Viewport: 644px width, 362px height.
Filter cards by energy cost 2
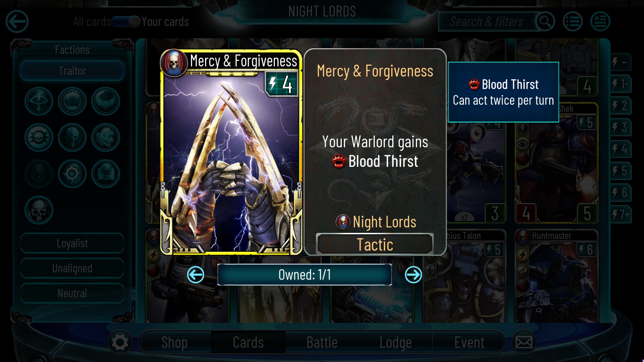pos(620,106)
